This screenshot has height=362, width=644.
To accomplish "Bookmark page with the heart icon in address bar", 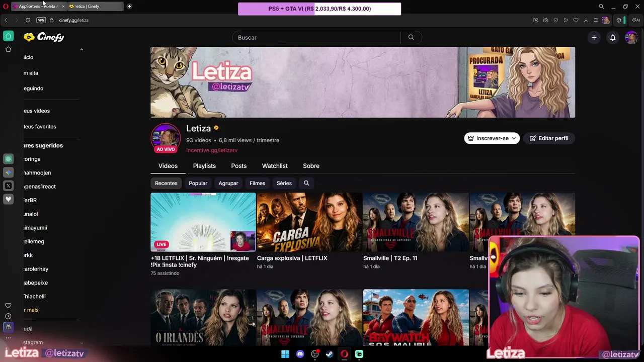I will [x=576, y=20].
